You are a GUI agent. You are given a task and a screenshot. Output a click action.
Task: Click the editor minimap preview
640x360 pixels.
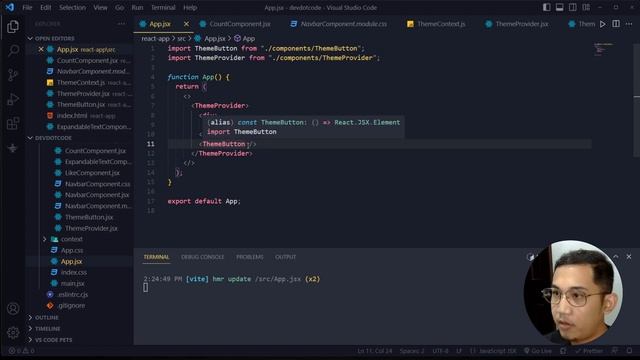pyautogui.click(x=604, y=49)
